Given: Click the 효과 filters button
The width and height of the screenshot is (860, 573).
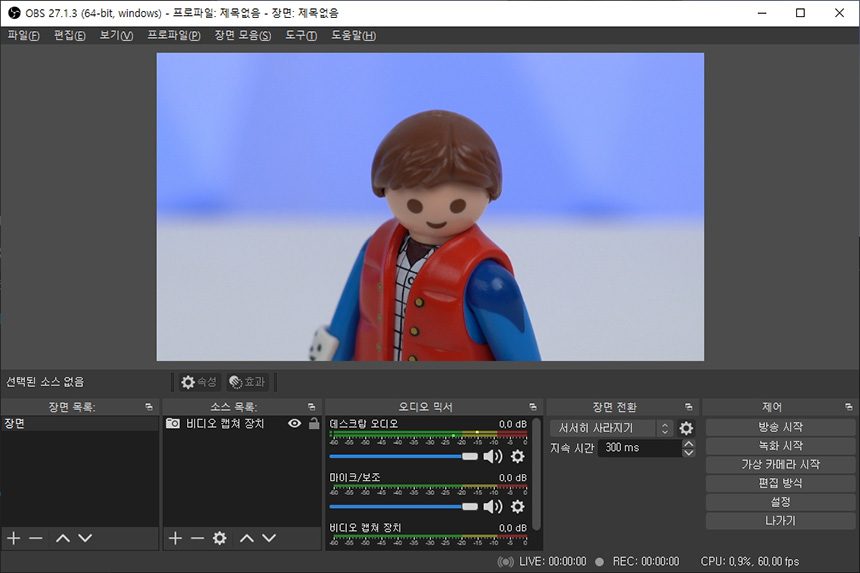Looking at the screenshot, I should pos(247,382).
